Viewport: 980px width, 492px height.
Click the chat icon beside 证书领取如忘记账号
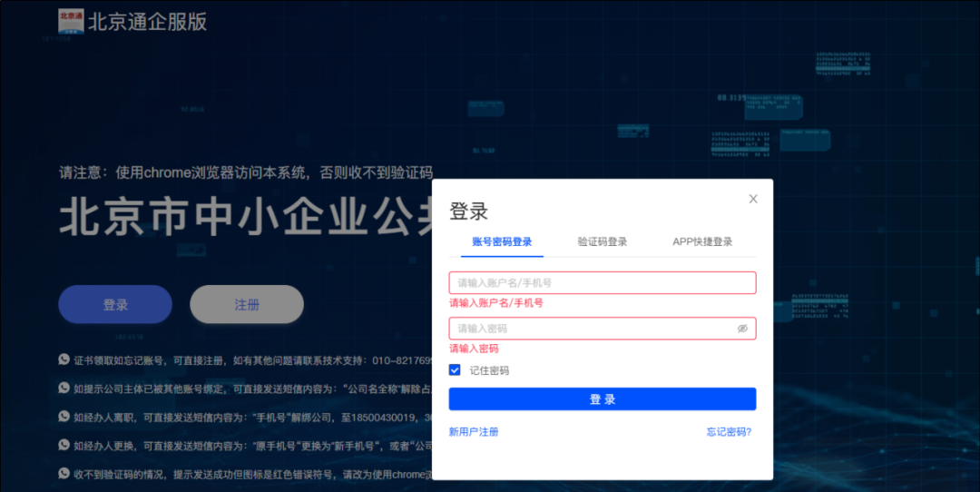pos(64,359)
